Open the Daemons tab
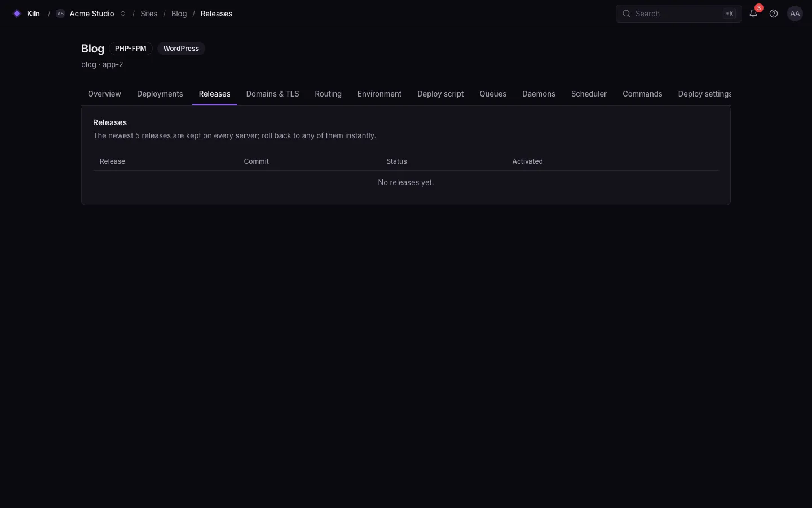812x508 pixels. tap(539, 94)
